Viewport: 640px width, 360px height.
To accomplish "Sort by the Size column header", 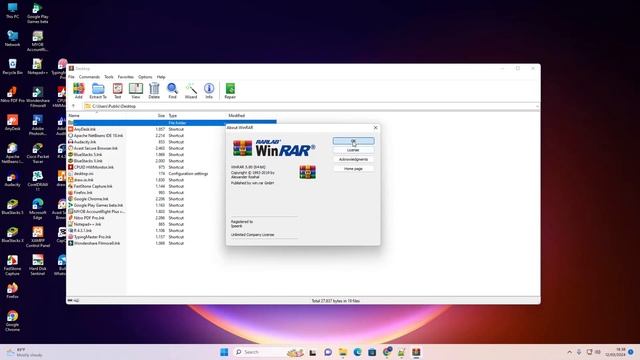I will [161, 116].
